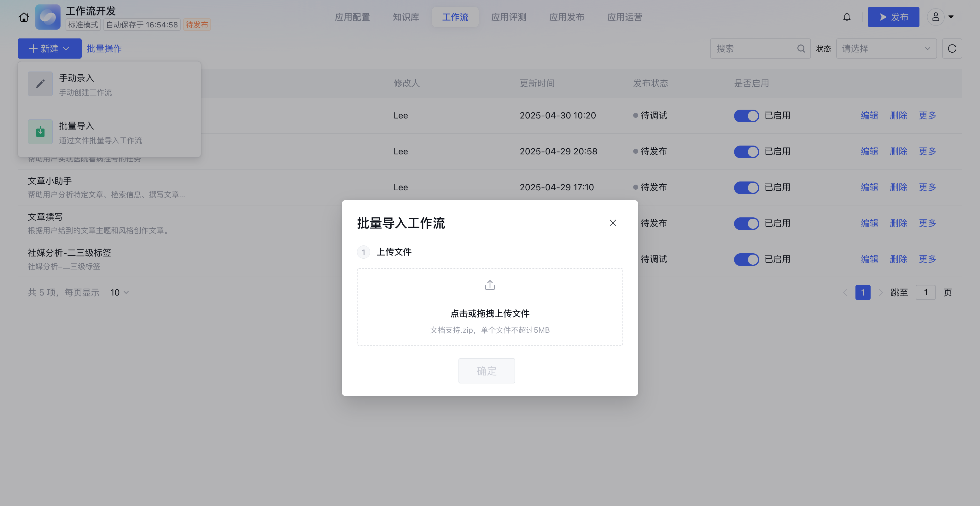The height and width of the screenshot is (506, 980).
Task: Change the items per page dropdown
Action: 120,292
